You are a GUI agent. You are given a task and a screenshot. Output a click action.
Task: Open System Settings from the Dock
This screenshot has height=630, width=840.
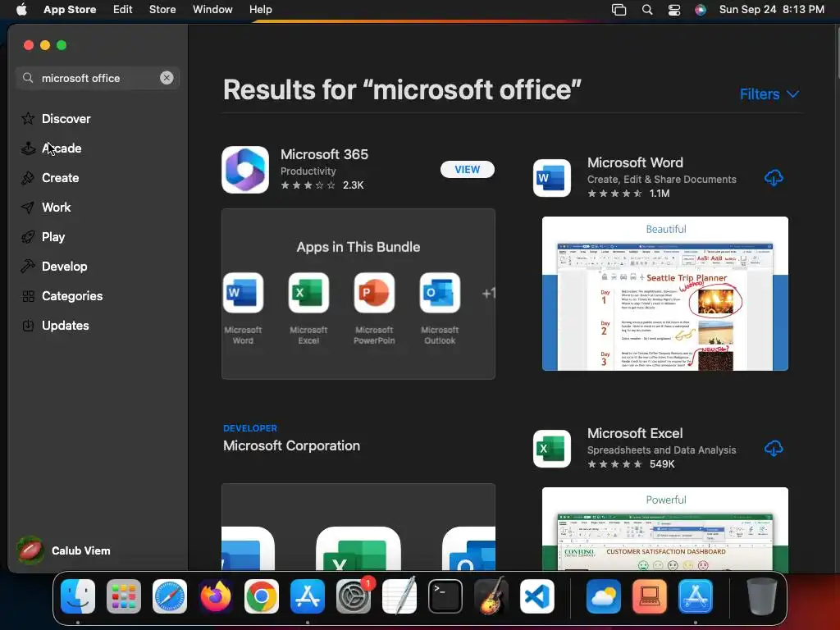(x=354, y=596)
